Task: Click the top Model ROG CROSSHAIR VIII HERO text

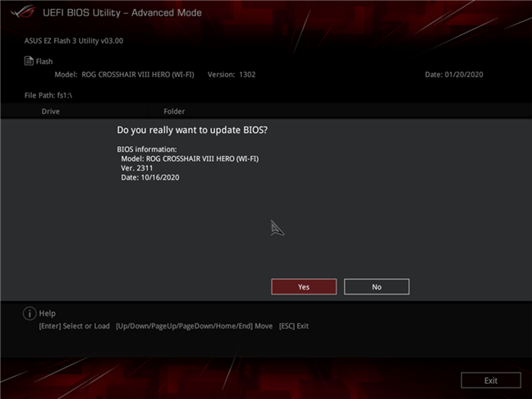Action: click(x=124, y=75)
